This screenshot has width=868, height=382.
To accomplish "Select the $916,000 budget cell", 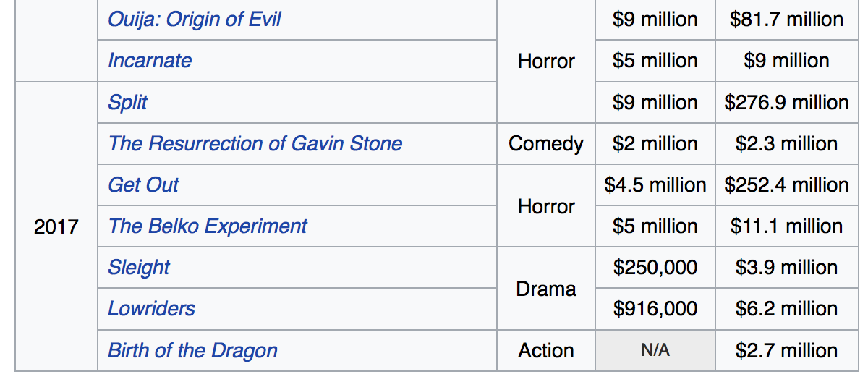I will pos(655,308).
